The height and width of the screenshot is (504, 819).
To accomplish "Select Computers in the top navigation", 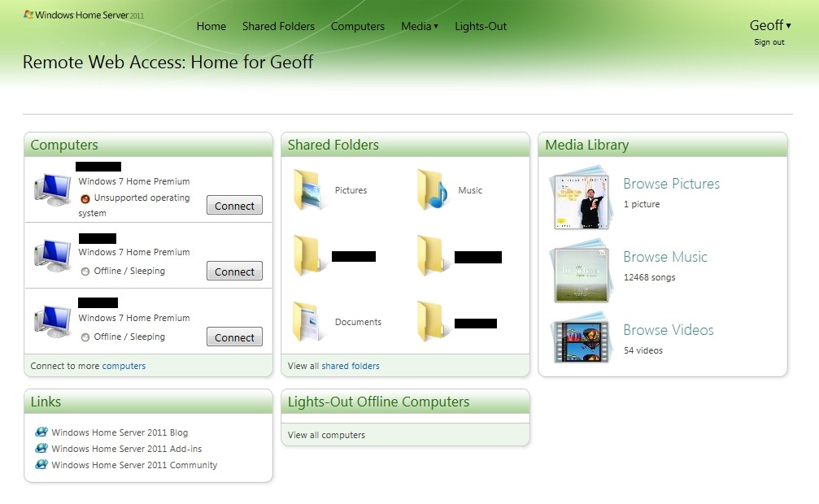I will 358,26.
